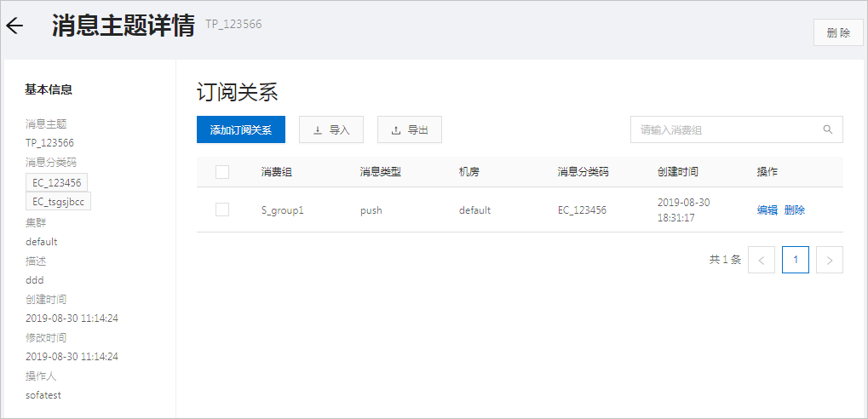This screenshot has height=419, width=868.
Task: Click the S_group1 consumer group cell
Action: [282, 210]
